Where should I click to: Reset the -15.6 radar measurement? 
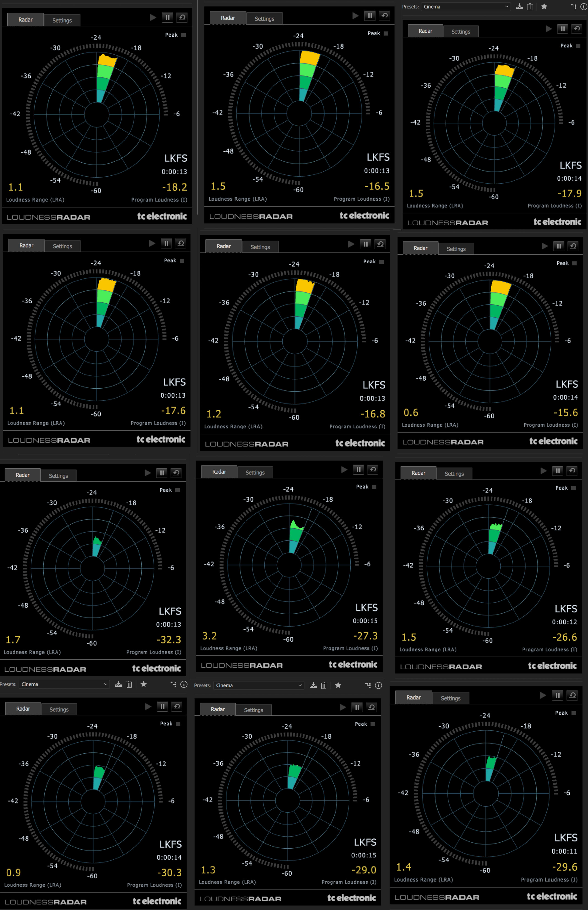pyautogui.click(x=573, y=246)
